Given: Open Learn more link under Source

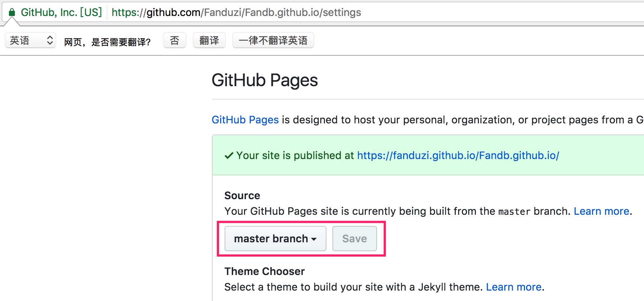Looking at the screenshot, I should click(x=601, y=211).
